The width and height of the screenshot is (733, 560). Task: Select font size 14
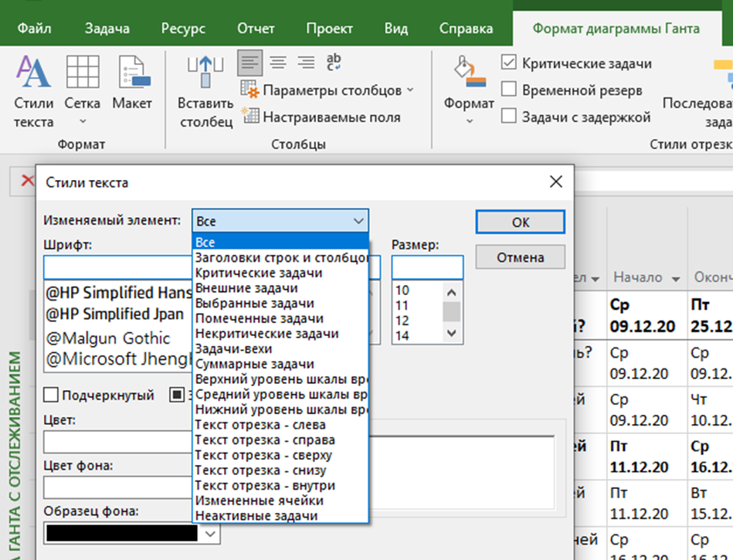[x=402, y=336]
